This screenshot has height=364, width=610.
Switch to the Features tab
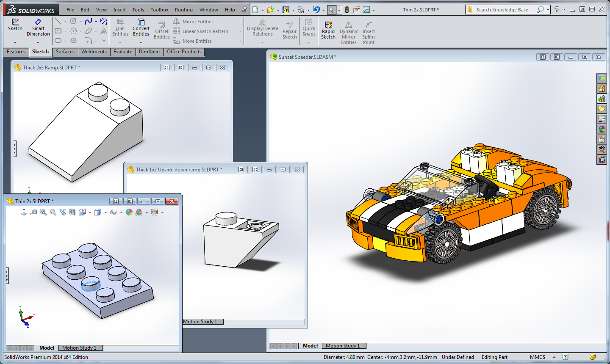[x=16, y=52]
